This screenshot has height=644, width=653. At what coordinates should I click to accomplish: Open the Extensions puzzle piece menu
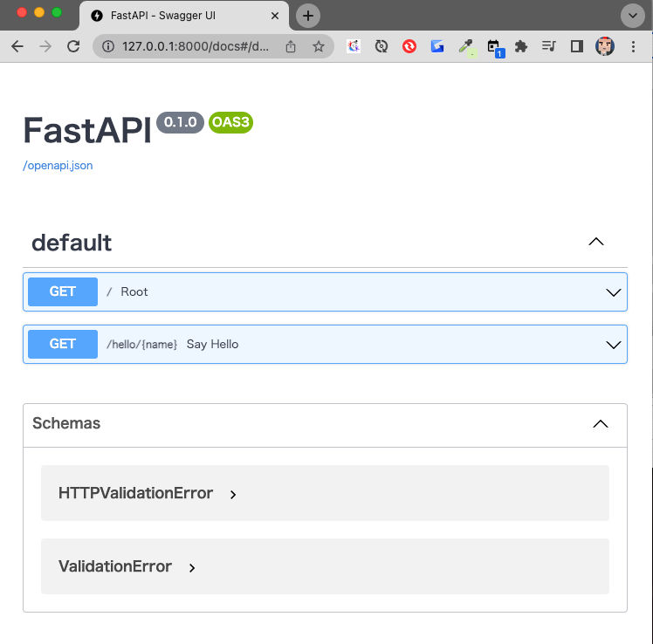(x=521, y=46)
